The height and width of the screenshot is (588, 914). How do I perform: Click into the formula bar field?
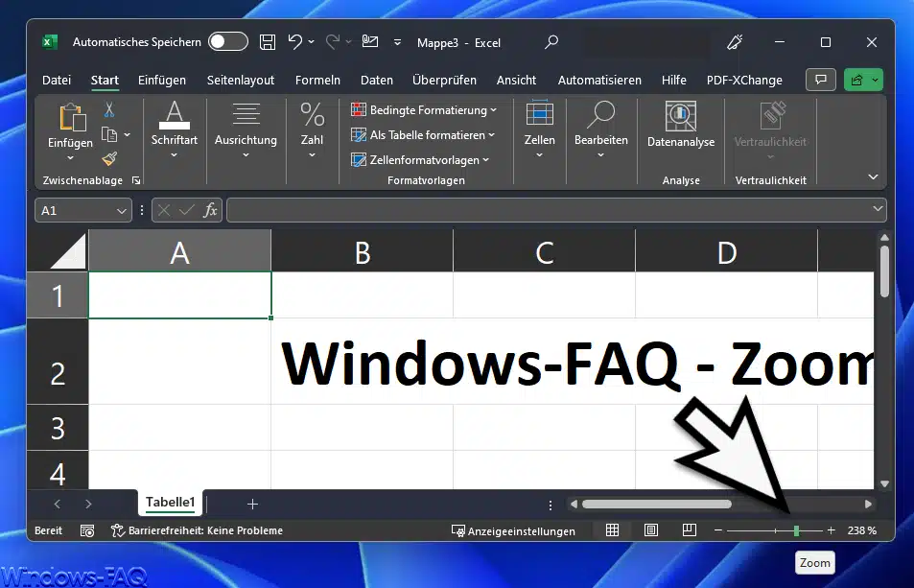tap(549, 210)
